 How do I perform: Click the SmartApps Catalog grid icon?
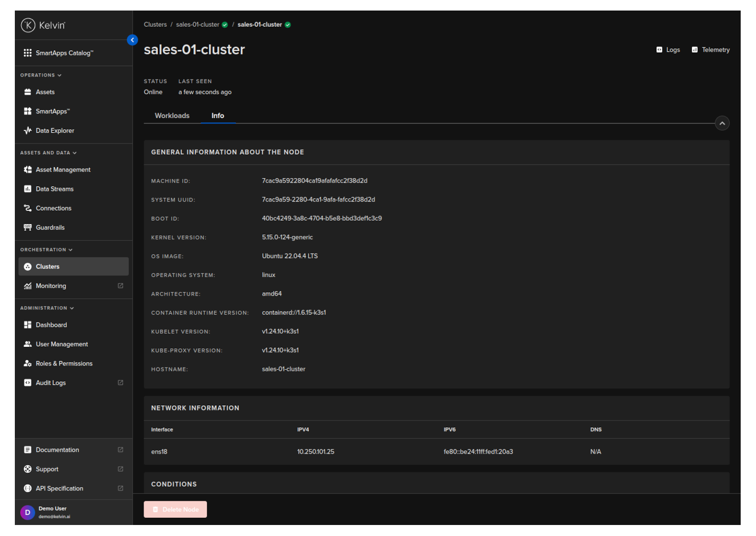click(28, 53)
